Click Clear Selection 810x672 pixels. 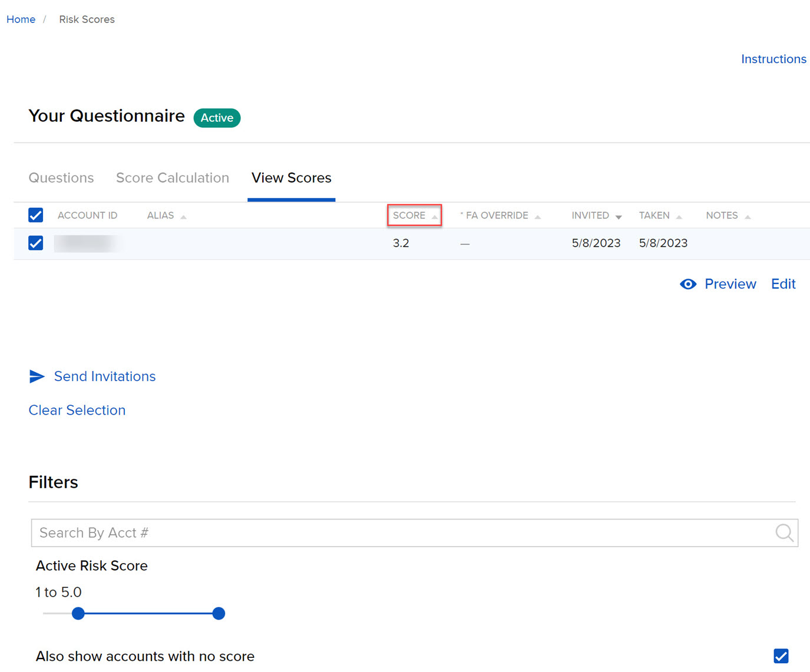click(77, 410)
